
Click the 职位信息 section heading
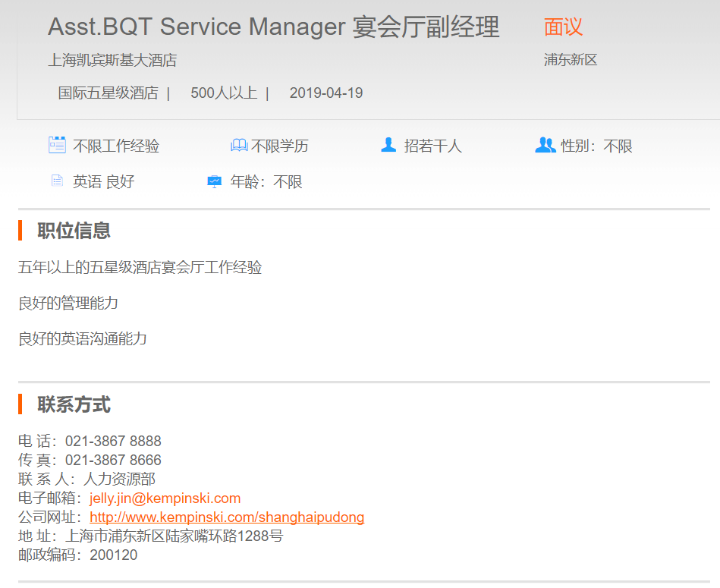tap(74, 231)
